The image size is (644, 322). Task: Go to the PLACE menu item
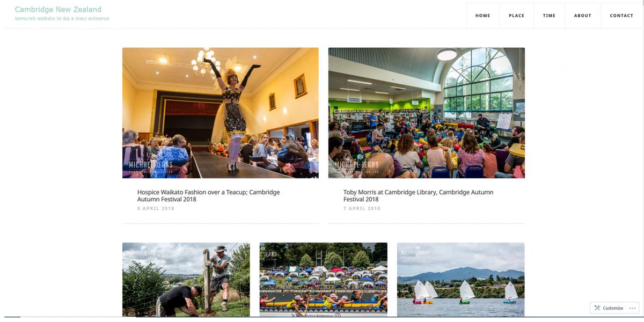[517, 16]
